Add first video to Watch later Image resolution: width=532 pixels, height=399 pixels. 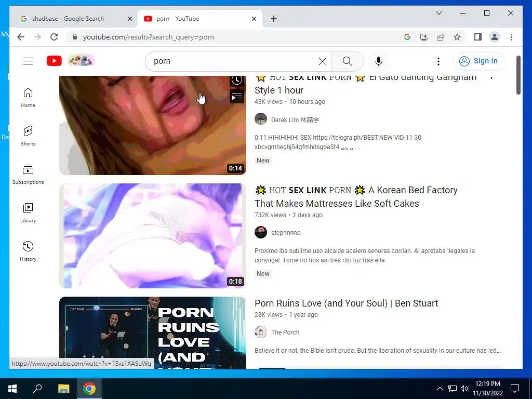[237, 81]
